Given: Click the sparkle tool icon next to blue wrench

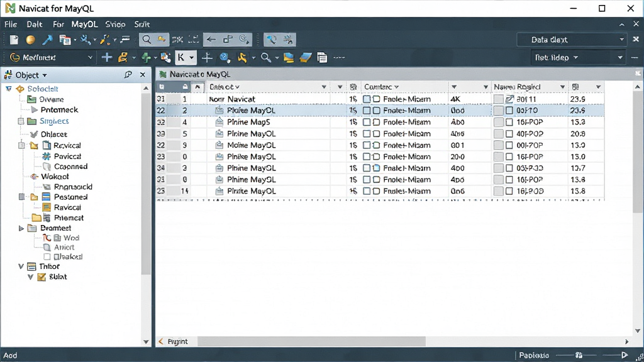Looking at the screenshot, I should (x=288, y=40).
